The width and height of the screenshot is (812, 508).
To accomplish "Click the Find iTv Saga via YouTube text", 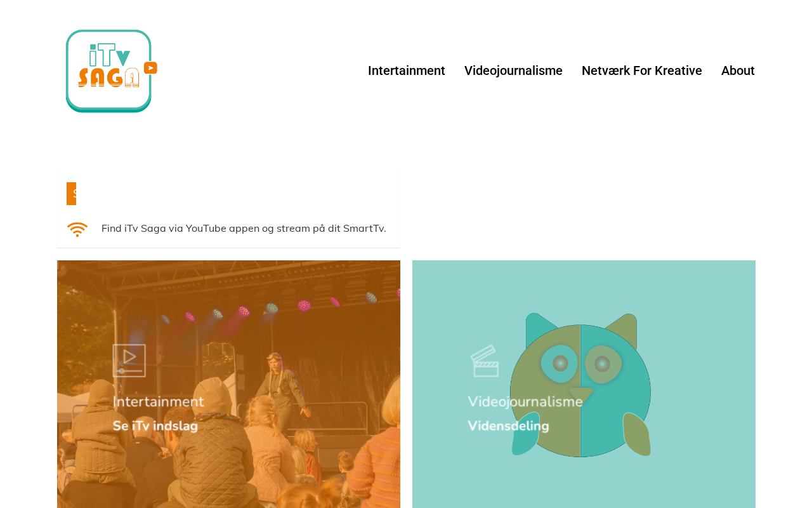I will coord(244,229).
